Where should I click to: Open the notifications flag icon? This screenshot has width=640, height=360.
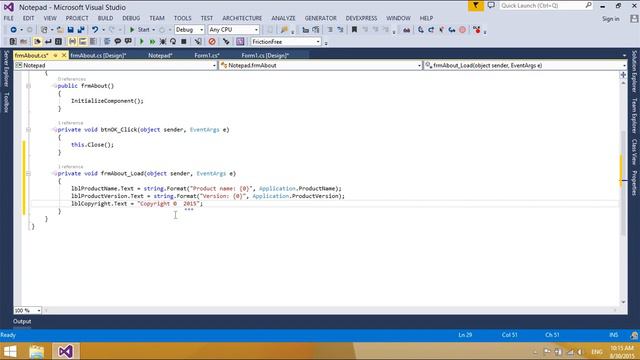(476, 6)
